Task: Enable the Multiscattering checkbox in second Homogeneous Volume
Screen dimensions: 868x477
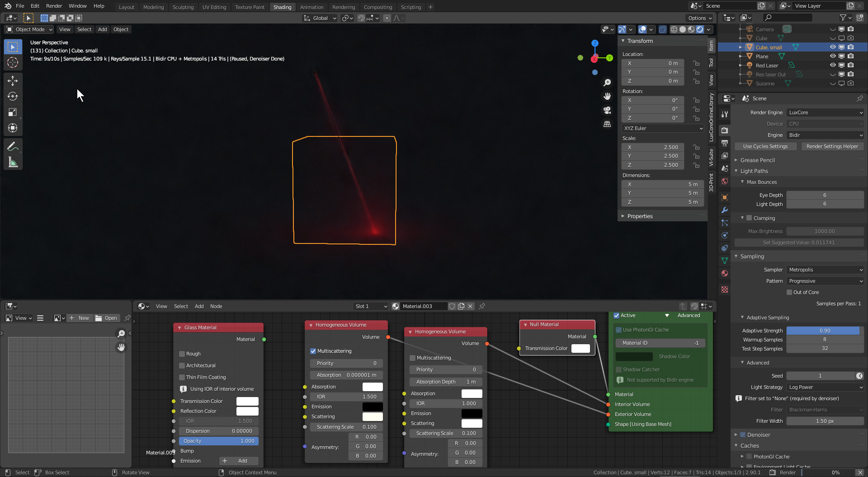Action: point(412,358)
